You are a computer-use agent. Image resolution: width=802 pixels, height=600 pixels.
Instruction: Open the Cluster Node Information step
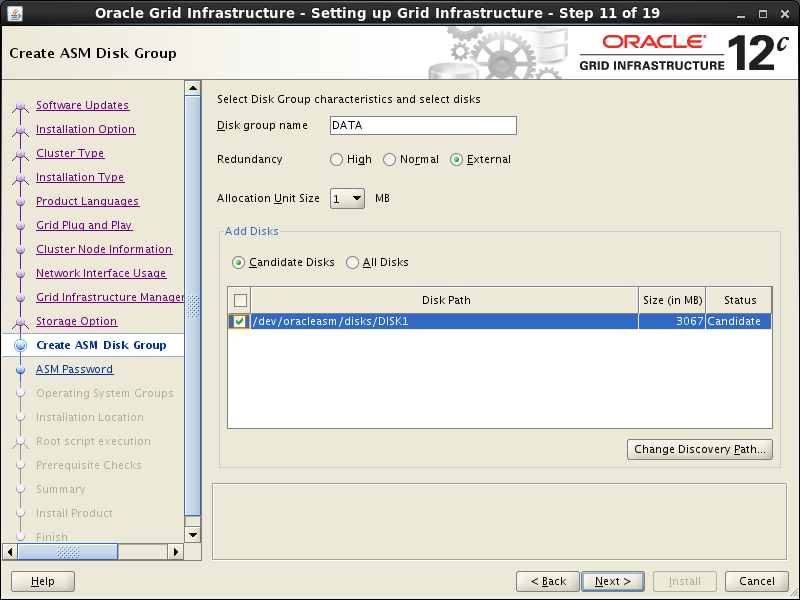(x=104, y=249)
